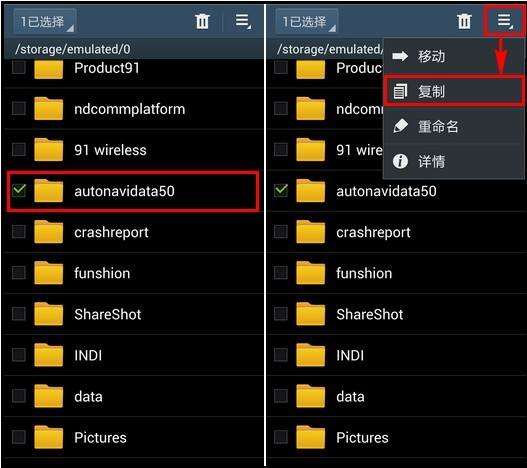Tap the trash delete icon in right panel
Viewport: 527px width, 468px height.
coord(464,22)
